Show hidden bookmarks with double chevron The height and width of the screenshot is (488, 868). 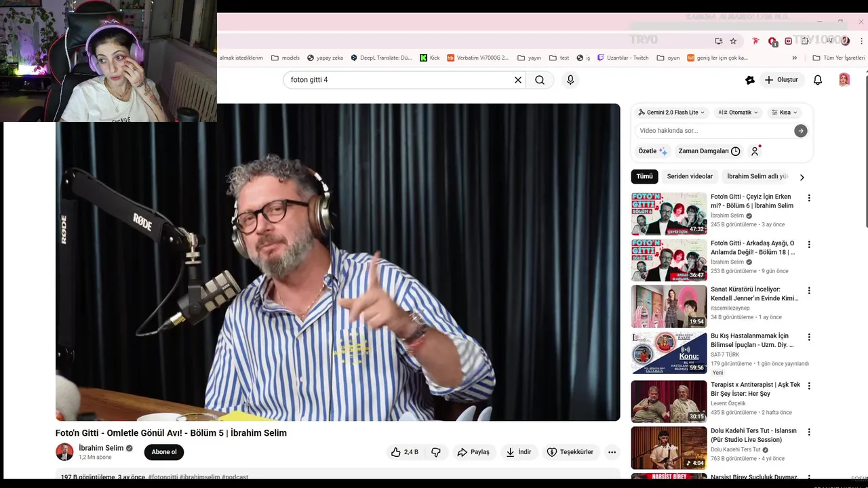click(794, 58)
